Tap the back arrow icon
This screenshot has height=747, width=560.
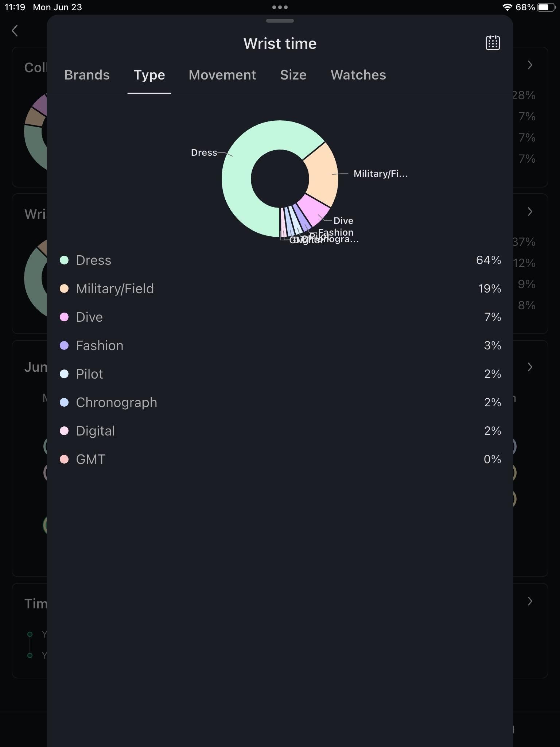tap(15, 31)
